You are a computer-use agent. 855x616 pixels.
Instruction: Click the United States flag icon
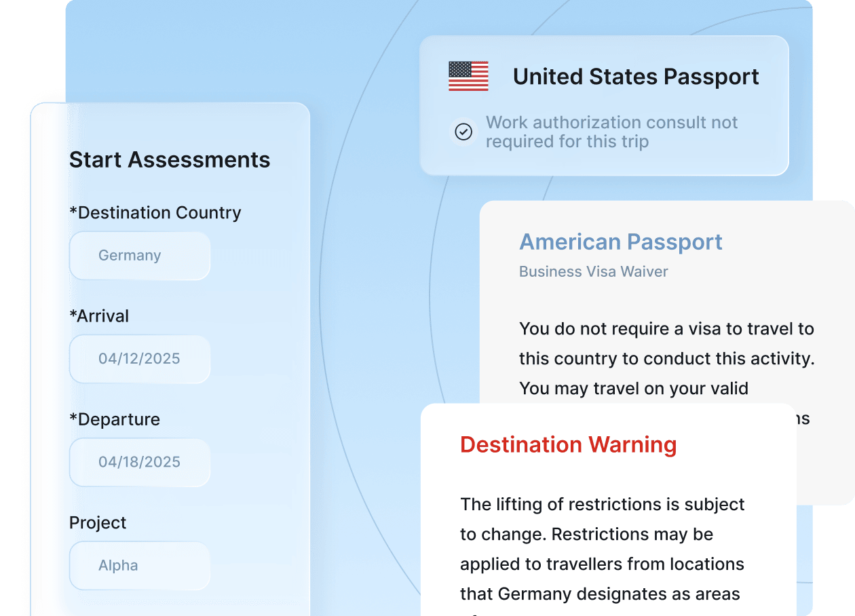468,76
